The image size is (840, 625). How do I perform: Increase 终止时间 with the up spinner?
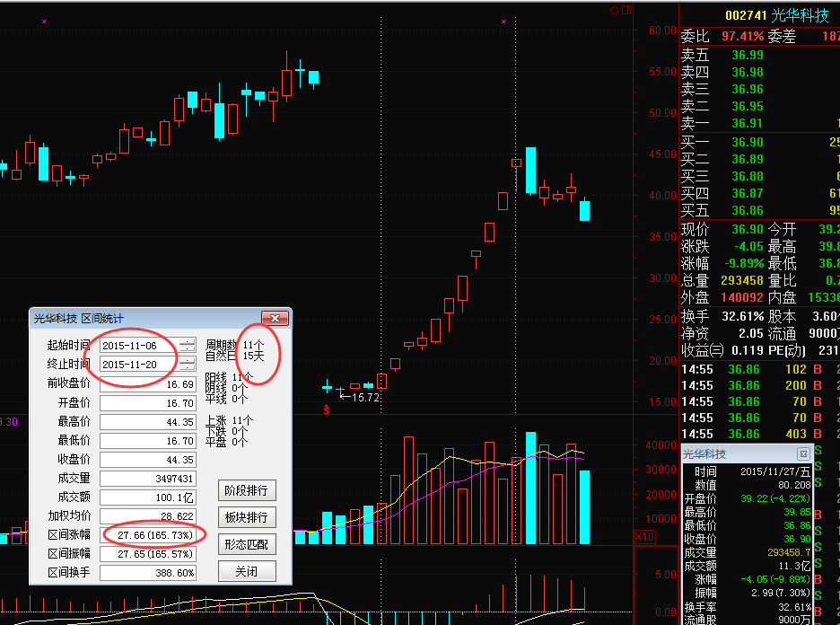[x=187, y=360]
